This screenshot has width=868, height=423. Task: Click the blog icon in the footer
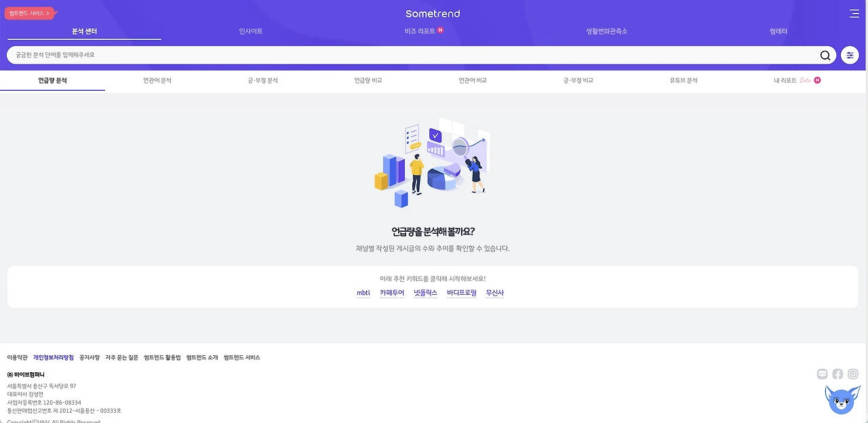(x=821, y=374)
